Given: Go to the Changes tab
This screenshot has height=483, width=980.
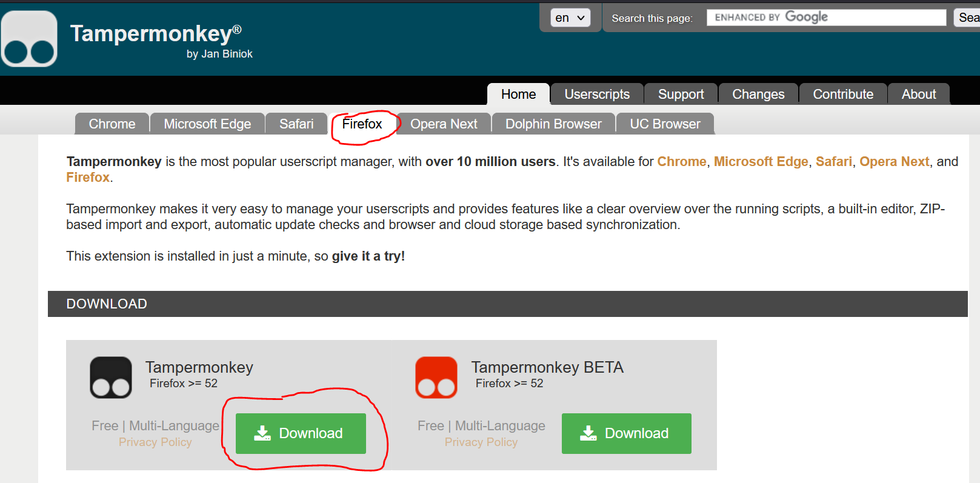Looking at the screenshot, I should [758, 95].
